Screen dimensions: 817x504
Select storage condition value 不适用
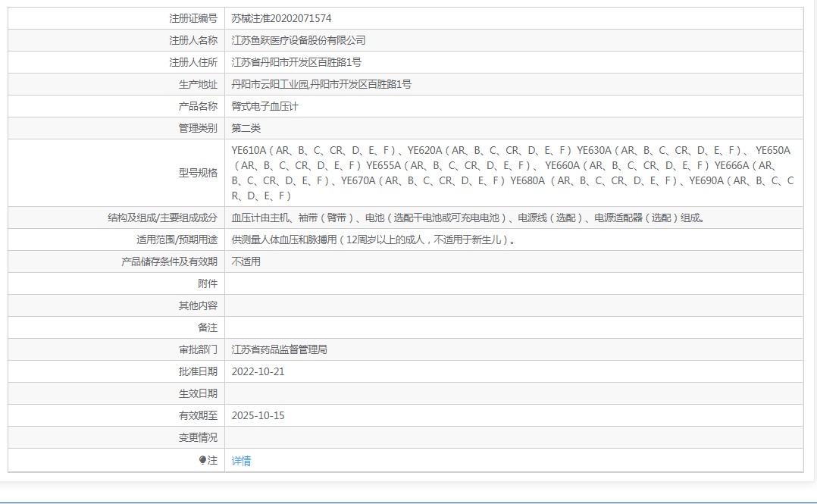point(246,261)
